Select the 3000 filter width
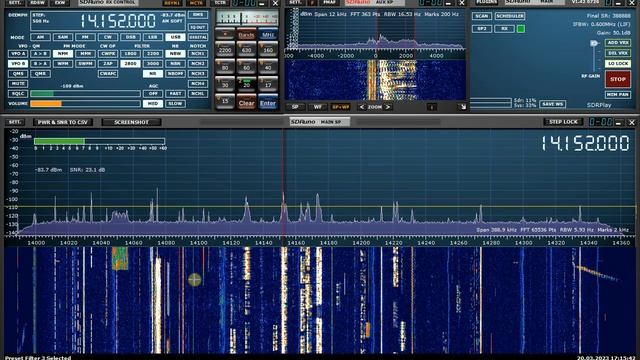 (x=153, y=64)
